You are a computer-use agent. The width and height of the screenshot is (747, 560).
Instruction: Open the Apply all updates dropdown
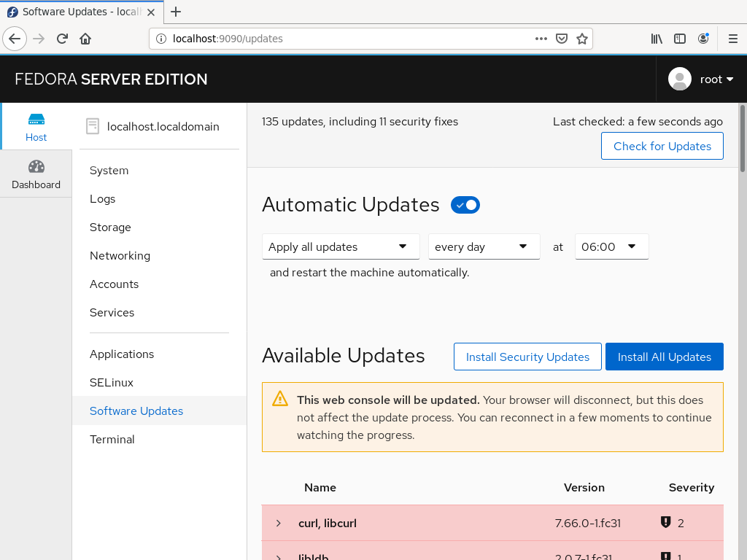click(341, 246)
